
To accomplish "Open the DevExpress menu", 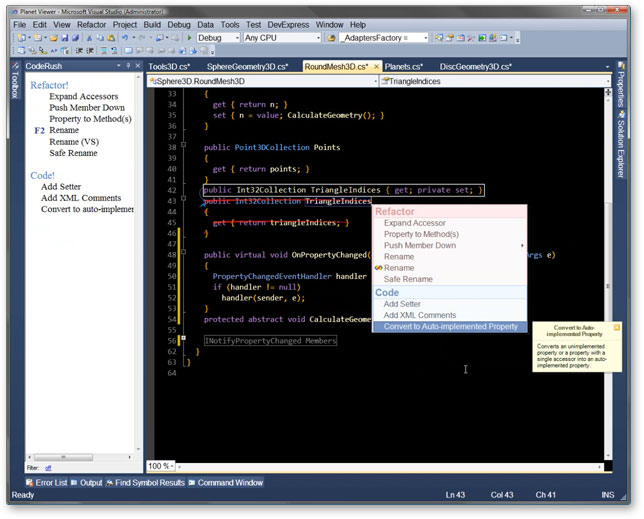I will (x=287, y=23).
